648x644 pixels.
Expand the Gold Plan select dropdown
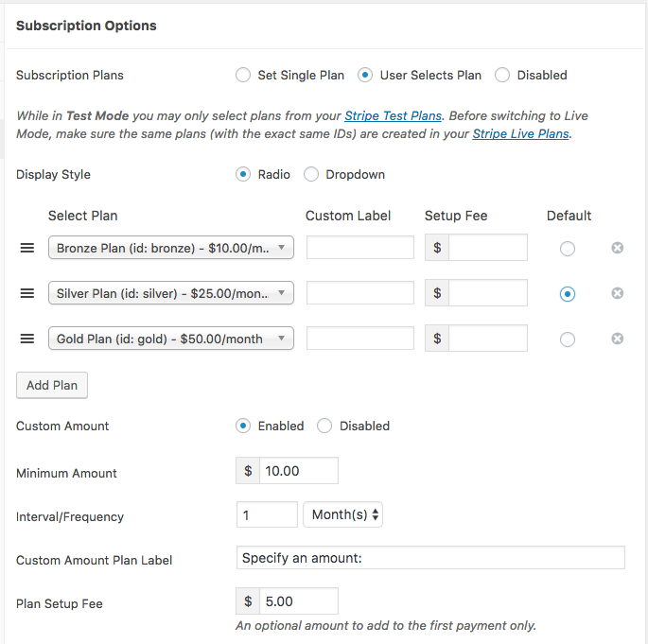171,339
